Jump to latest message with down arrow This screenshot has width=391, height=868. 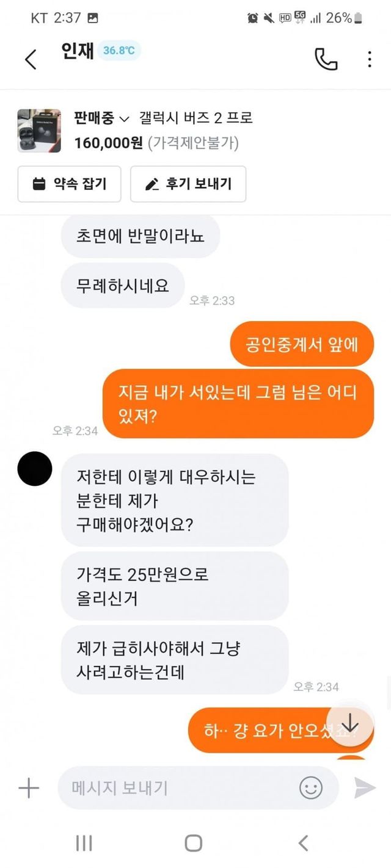click(350, 724)
